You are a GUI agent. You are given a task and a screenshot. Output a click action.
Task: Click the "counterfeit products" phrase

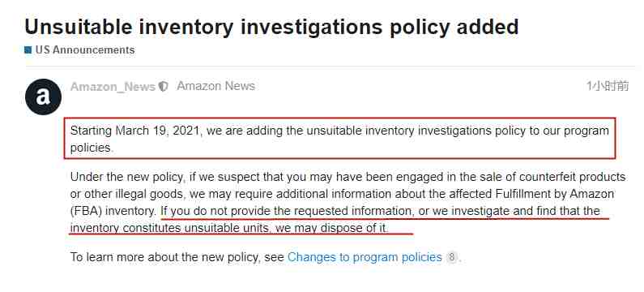pos(572,178)
